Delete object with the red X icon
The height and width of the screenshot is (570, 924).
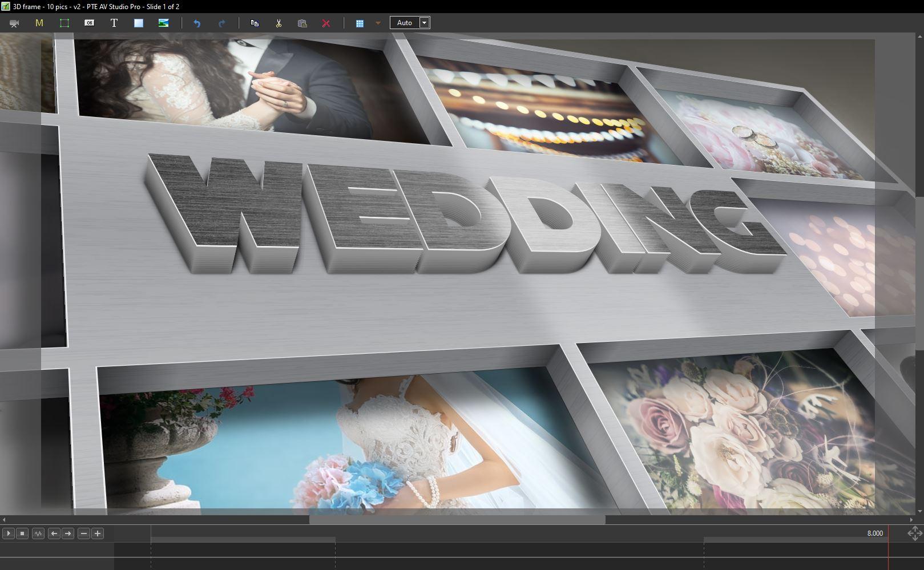326,23
